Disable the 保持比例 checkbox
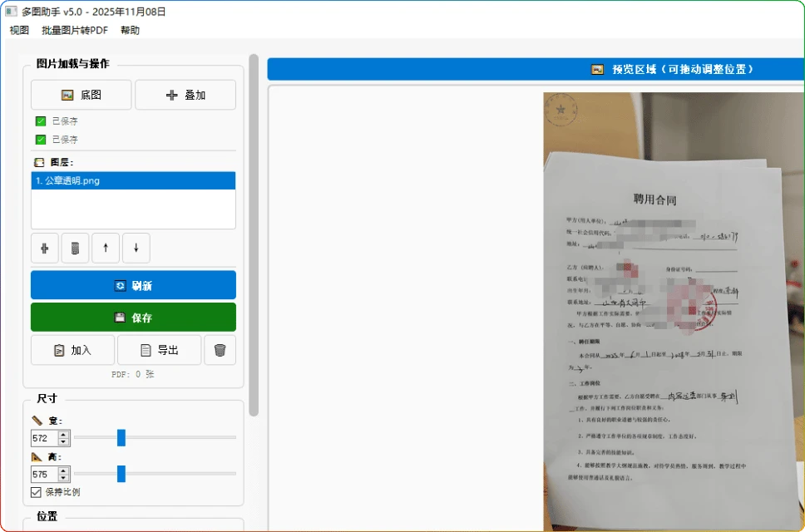The width and height of the screenshot is (805, 532). 36,491
